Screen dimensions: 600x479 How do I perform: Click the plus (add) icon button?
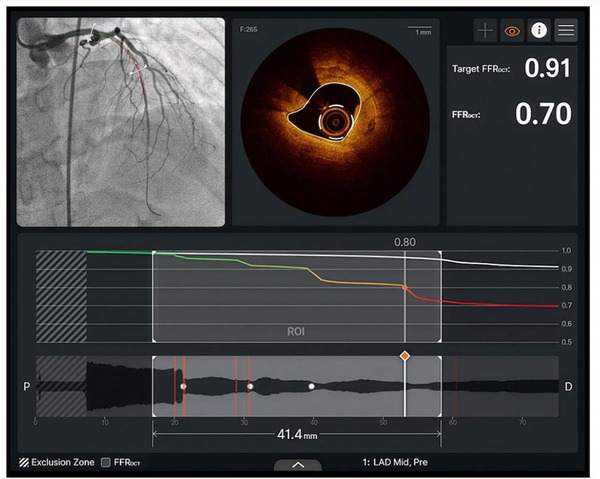[485, 30]
